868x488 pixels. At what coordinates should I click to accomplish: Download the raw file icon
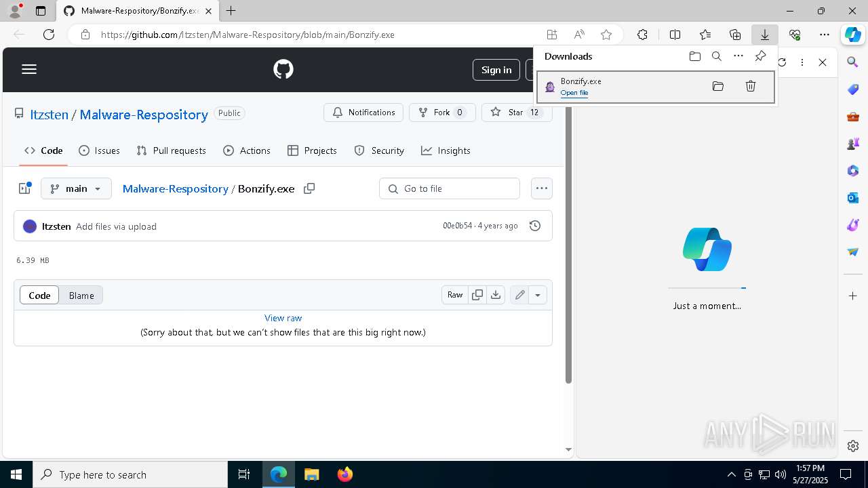pos(496,295)
